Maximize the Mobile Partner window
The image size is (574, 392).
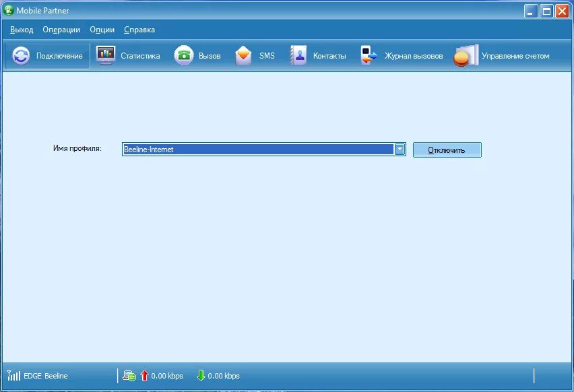546,11
